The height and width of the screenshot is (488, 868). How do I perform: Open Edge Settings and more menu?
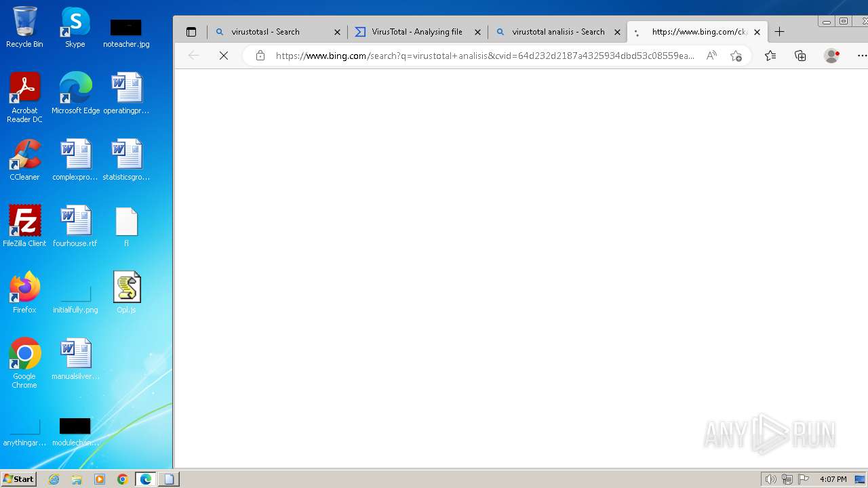861,56
